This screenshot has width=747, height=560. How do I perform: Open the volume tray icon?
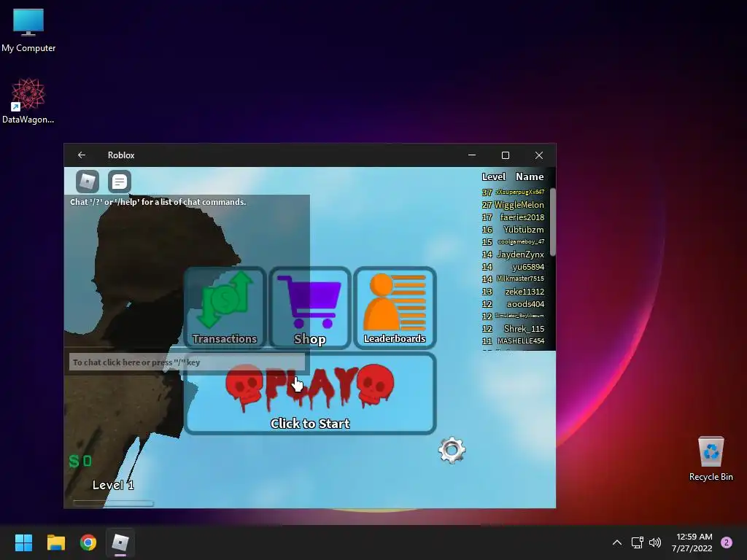(655, 542)
